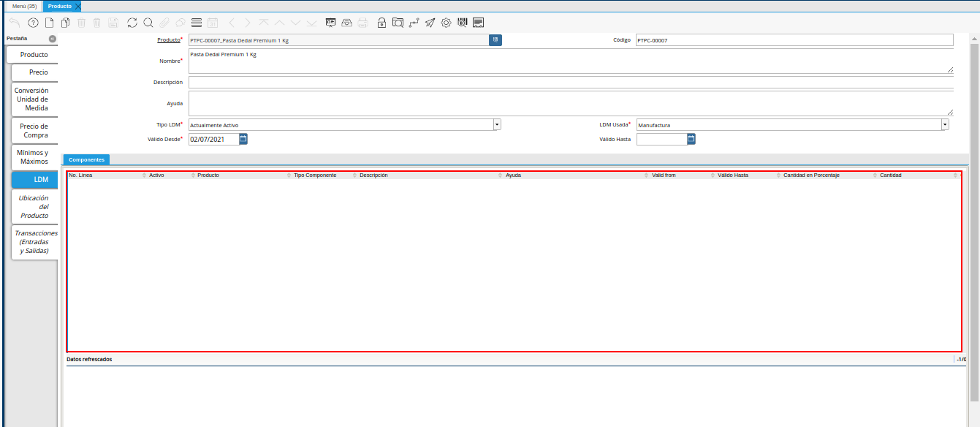Viewport: 980px width, 427px height.
Task: Go to the previous record icon
Action: pos(280,23)
